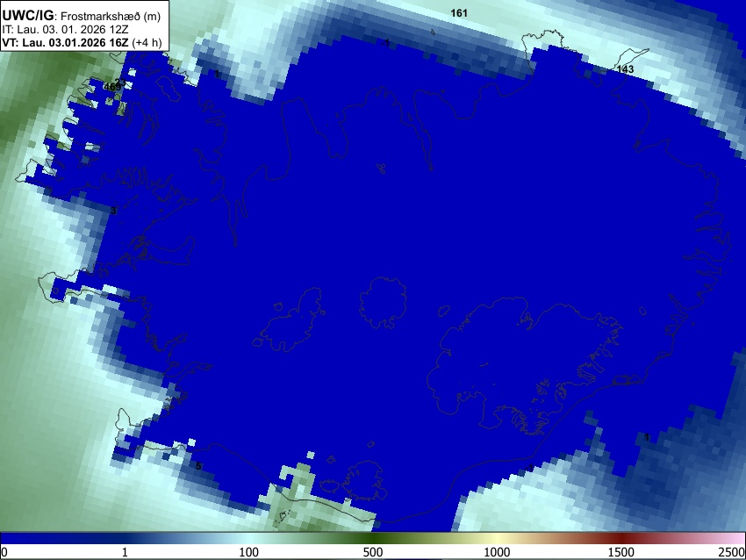746x560 pixels.
Task: Click the '(+4 h)' forecast offset text
Action: click(x=147, y=42)
